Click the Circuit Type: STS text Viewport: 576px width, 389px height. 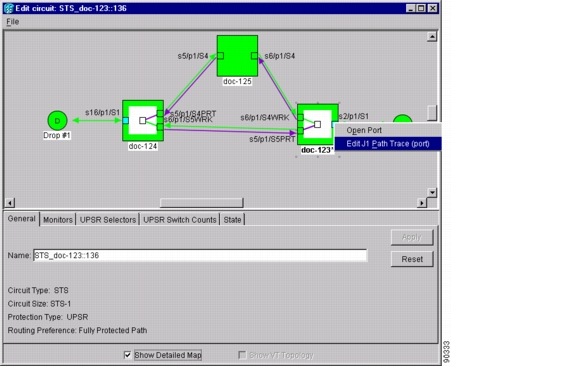pyautogui.click(x=38, y=290)
